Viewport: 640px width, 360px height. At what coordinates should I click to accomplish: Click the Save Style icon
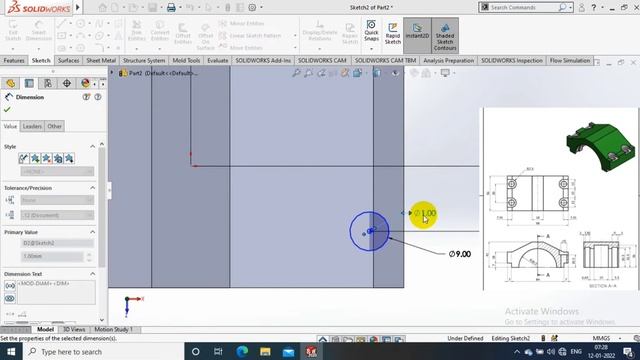tap(58, 158)
